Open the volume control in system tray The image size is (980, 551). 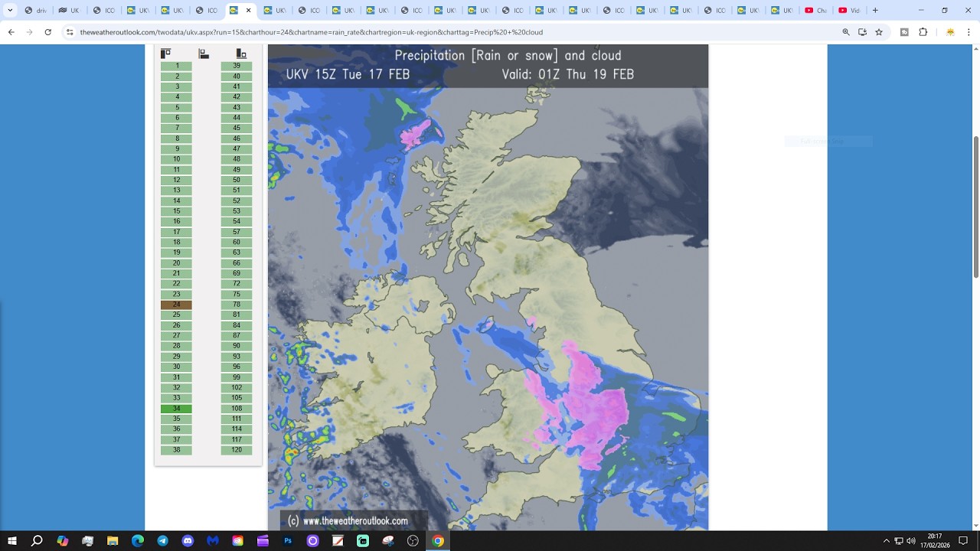pos(911,541)
